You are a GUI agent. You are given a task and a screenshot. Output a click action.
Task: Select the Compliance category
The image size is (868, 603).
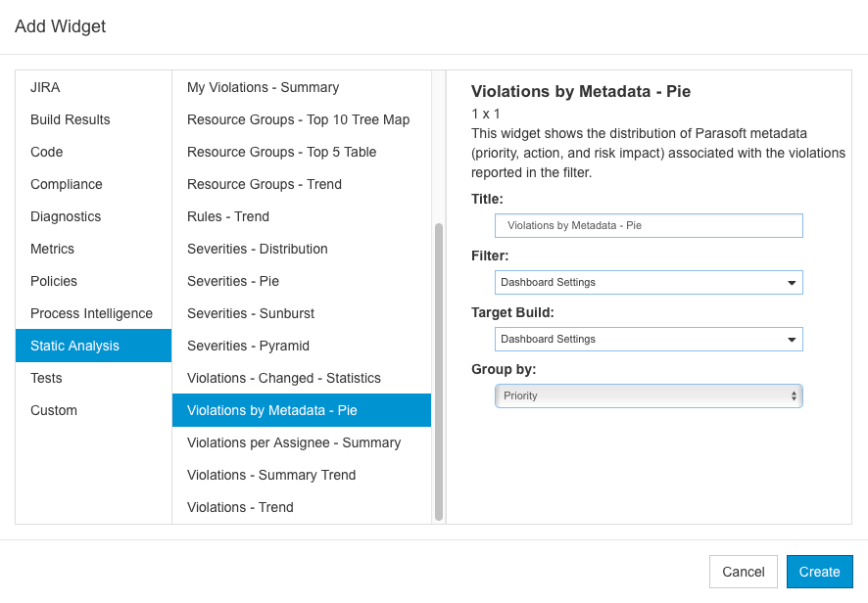[x=93, y=184]
